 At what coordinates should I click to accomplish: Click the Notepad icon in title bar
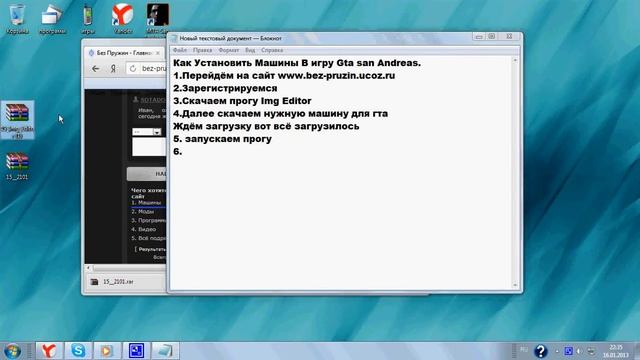(x=174, y=38)
